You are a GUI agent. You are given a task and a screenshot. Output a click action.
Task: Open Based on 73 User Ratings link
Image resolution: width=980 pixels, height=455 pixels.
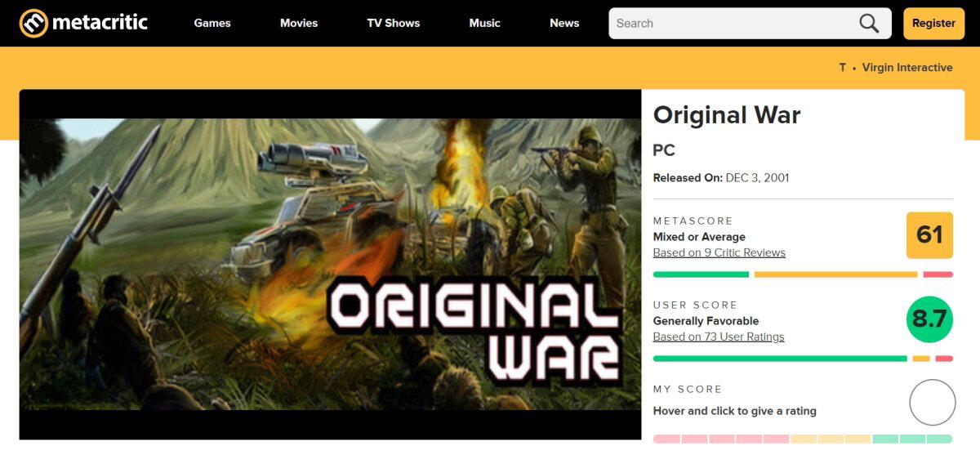(719, 337)
